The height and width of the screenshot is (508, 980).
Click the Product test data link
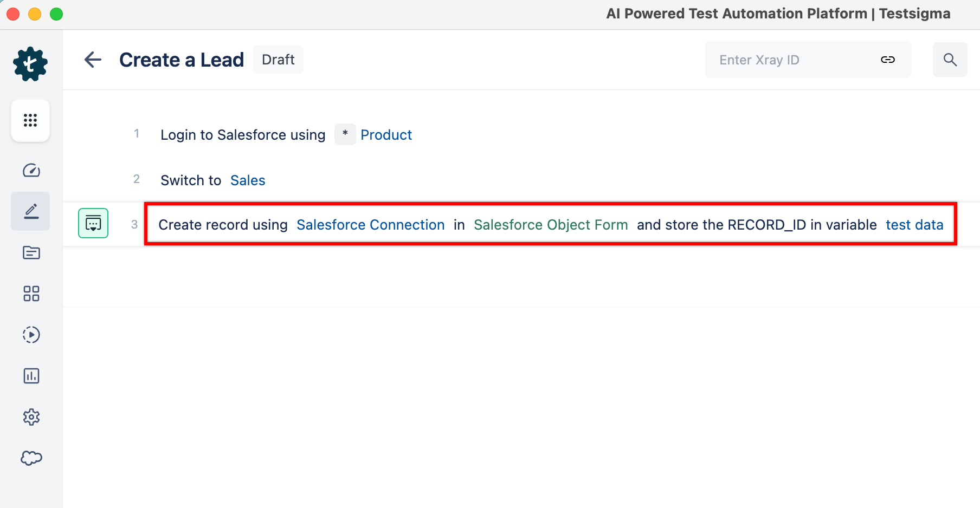click(386, 135)
